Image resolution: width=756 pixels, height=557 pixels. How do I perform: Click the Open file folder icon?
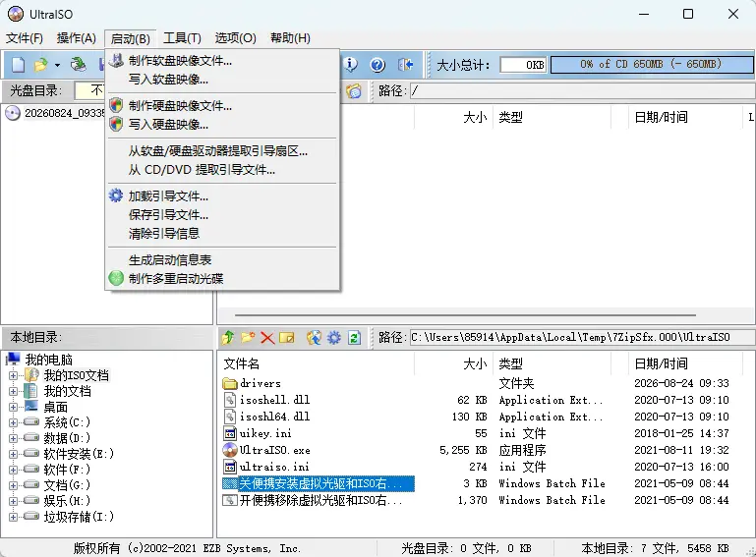point(41,64)
